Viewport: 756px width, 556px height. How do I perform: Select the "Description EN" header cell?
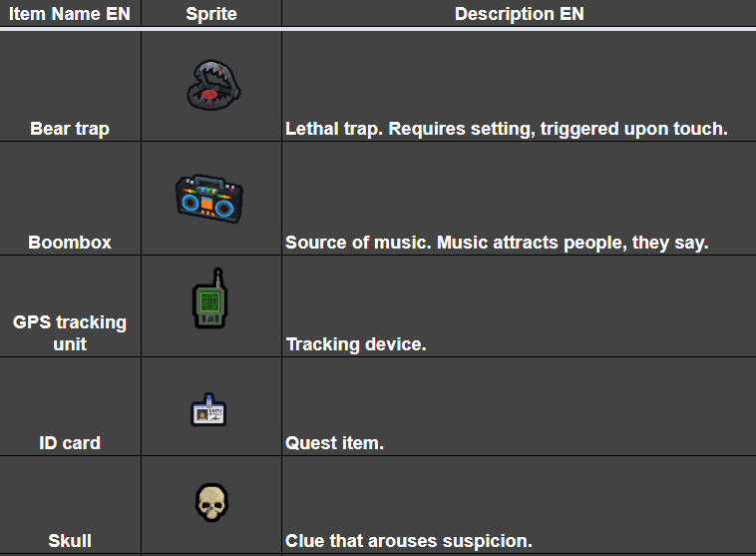(519, 14)
